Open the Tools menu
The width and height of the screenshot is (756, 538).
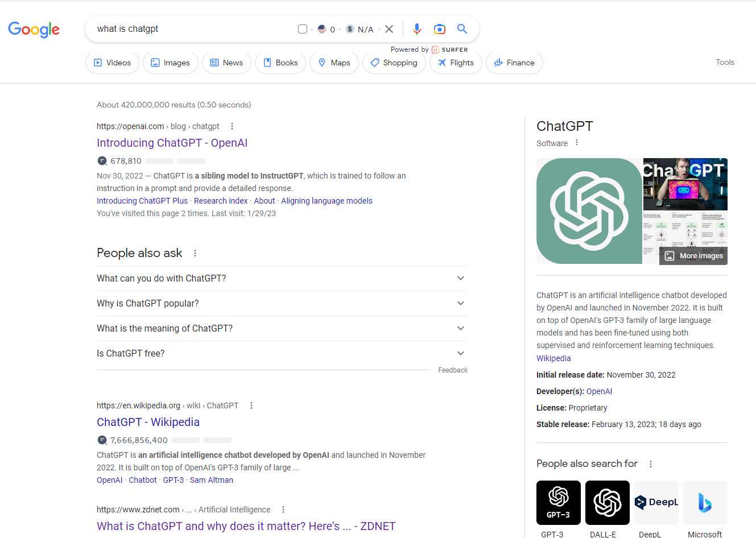(x=725, y=62)
